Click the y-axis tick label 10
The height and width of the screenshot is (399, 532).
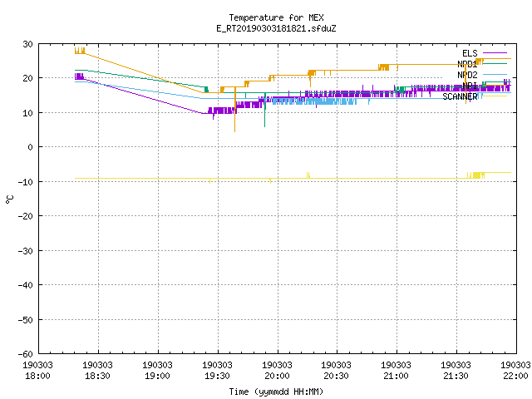27,113
